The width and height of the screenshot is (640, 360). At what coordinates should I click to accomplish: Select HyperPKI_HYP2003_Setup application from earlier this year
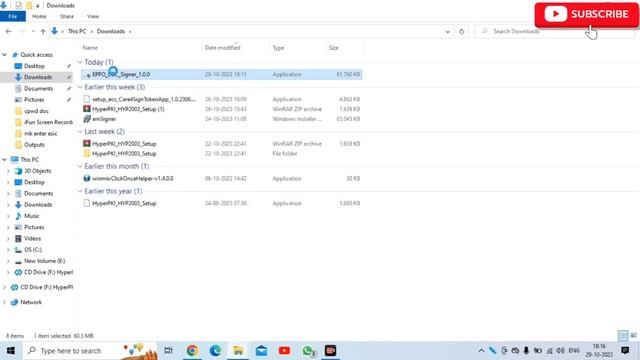pos(221,203)
